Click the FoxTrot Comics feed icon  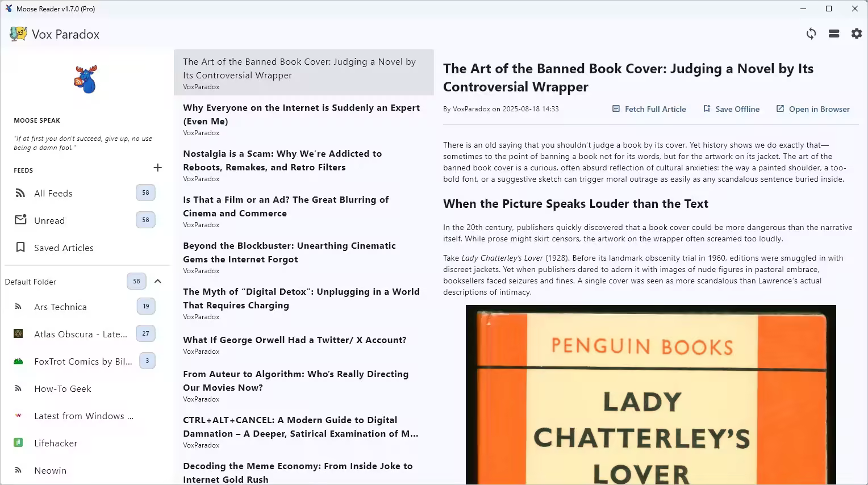point(18,361)
